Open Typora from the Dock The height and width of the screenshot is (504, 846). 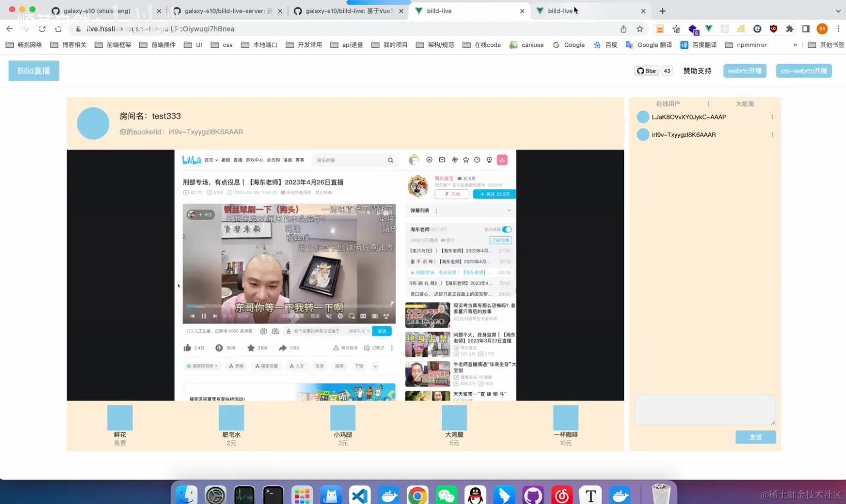pos(591,495)
